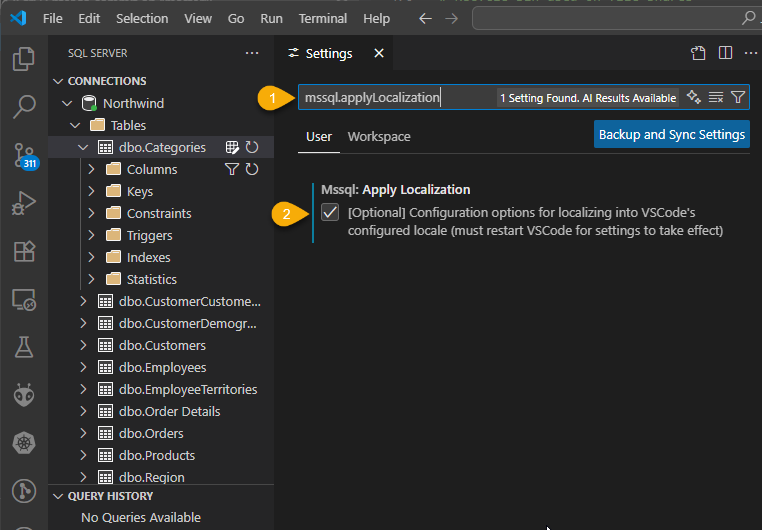The height and width of the screenshot is (530, 762).
Task: Expand the dbo.Employees table
Action: 84,367
